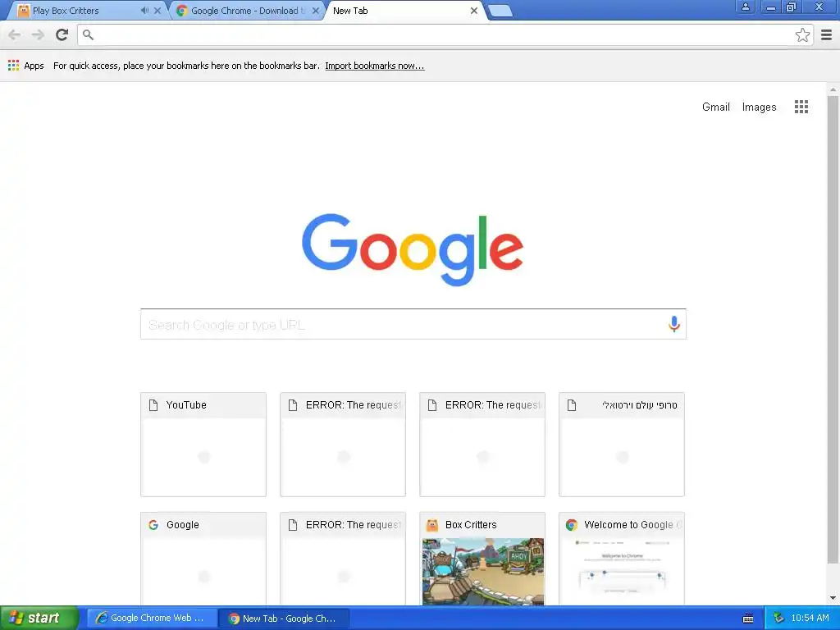Mute audio on the Play Box Critters tab

(x=144, y=11)
